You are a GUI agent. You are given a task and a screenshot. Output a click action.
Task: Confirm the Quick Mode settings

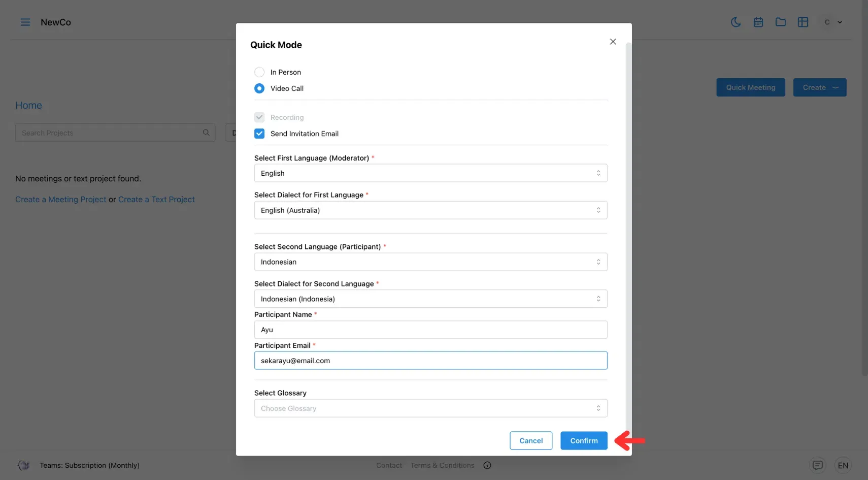[x=583, y=440]
